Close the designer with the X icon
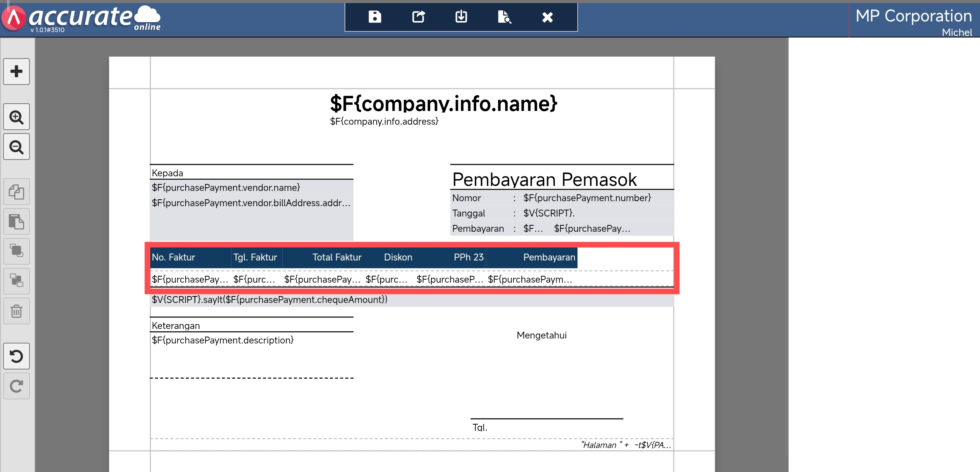The width and height of the screenshot is (980, 472). pos(547,17)
